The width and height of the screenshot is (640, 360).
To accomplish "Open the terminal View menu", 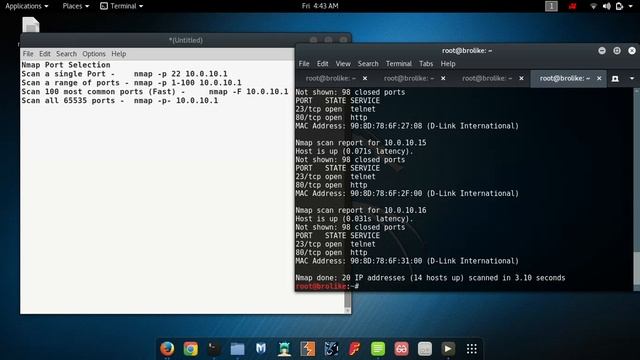I will click(x=343, y=64).
